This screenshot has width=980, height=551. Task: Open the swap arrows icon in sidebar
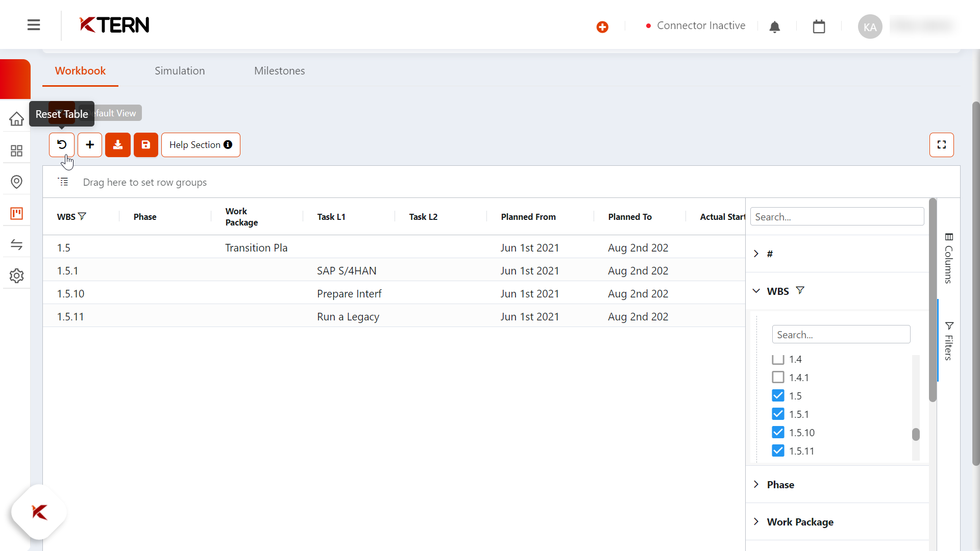(x=16, y=245)
